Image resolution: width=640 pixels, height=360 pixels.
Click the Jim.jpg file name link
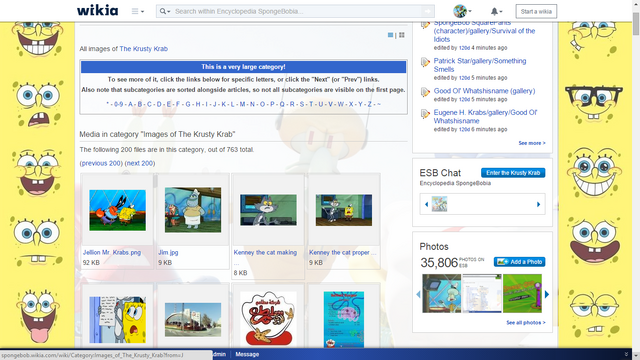(168, 252)
